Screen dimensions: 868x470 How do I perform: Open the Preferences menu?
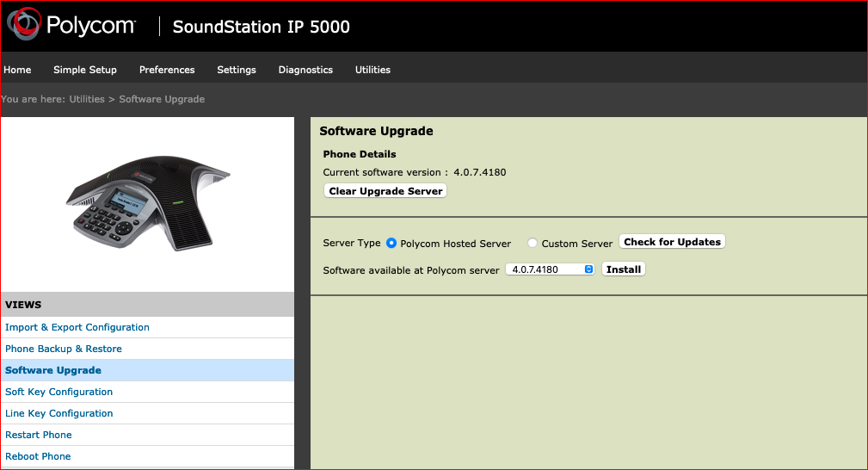167,70
